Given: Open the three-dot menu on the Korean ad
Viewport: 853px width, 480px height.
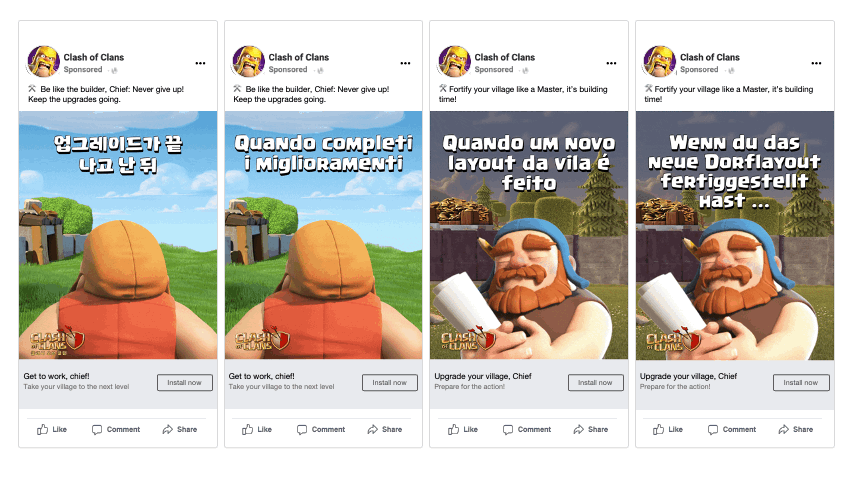Looking at the screenshot, I should pos(200,63).
